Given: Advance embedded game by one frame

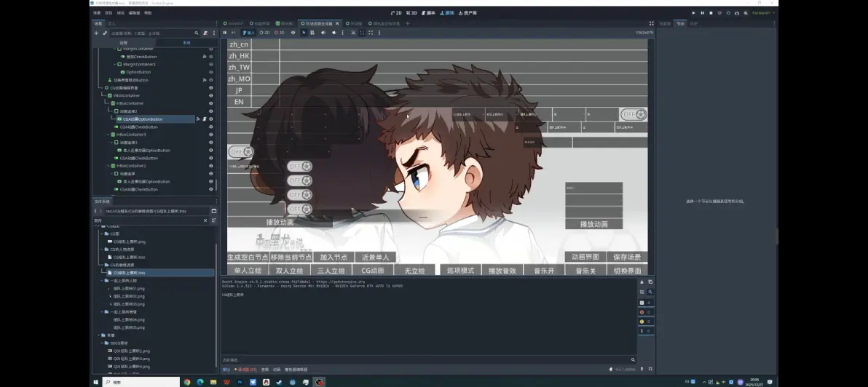Looking at the screenshot, I should (233, 33).
